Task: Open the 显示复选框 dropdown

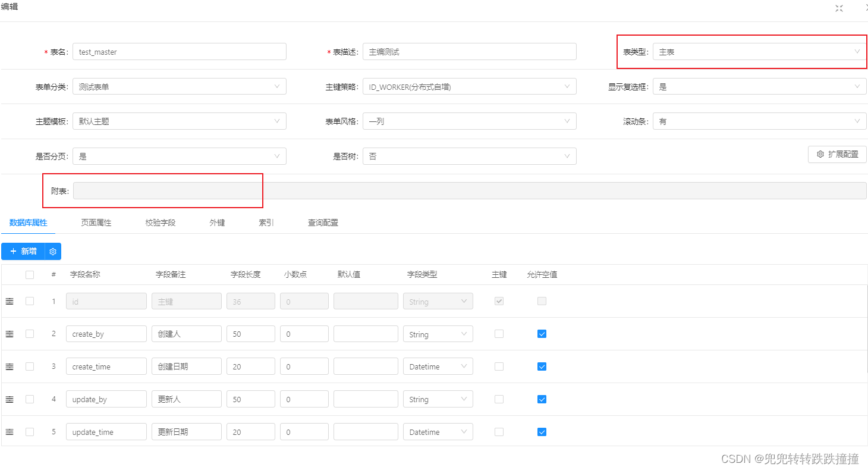Action: point(759,86)
